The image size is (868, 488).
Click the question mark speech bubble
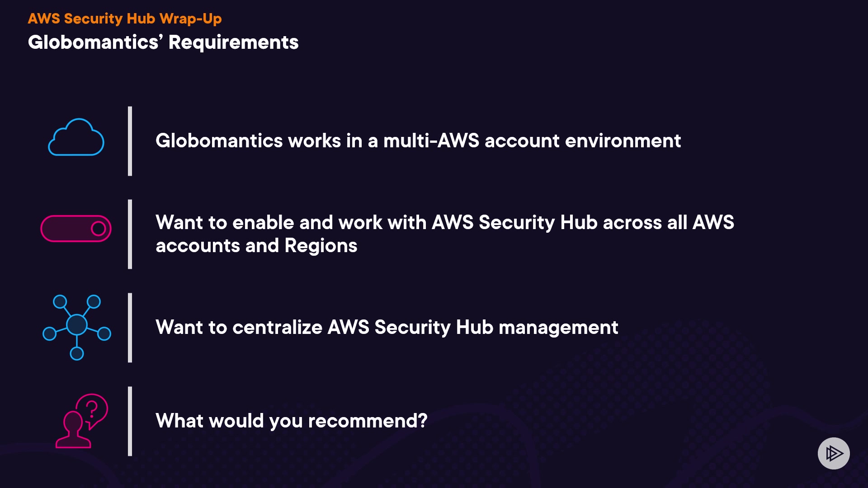[x=92, y=409]
